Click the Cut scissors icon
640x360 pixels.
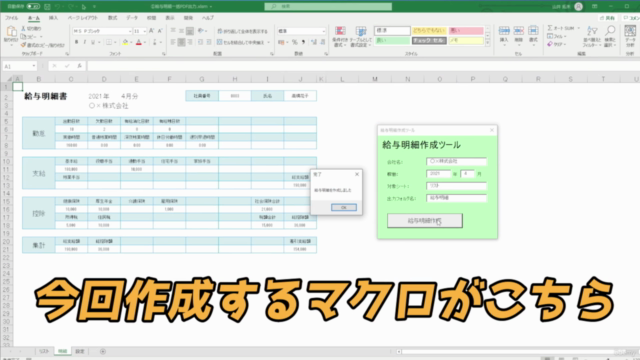pyautogui.click(x=23, y=29)
